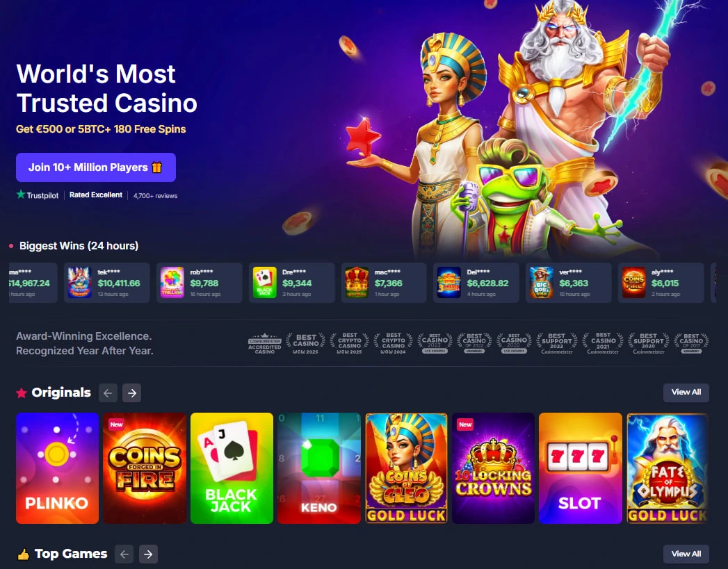Click the Casinomeister Accredited Casino badge
This screenshot has width=728, height=569.
coord(265,344)
